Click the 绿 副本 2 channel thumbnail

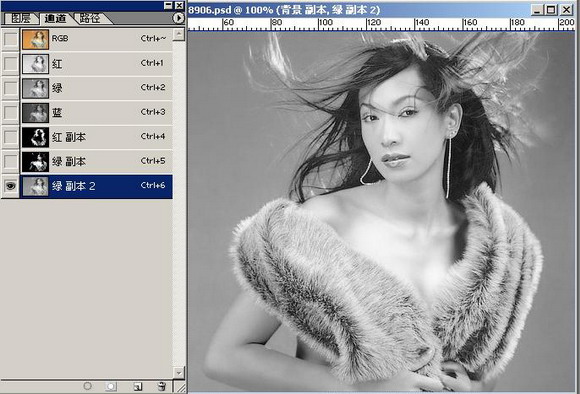tap(35, 186)
